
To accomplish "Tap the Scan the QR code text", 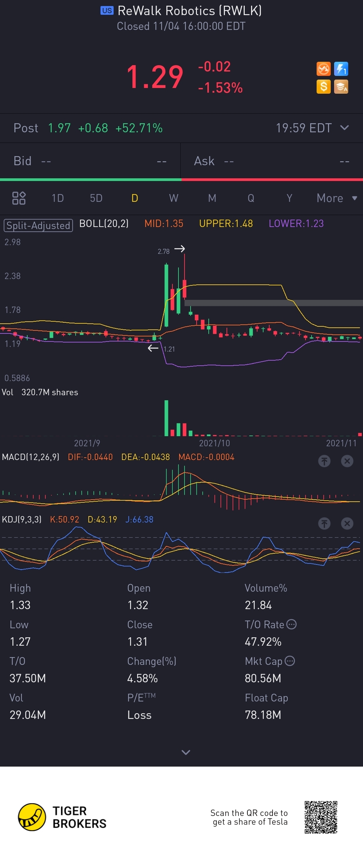I will click(249, 817).
